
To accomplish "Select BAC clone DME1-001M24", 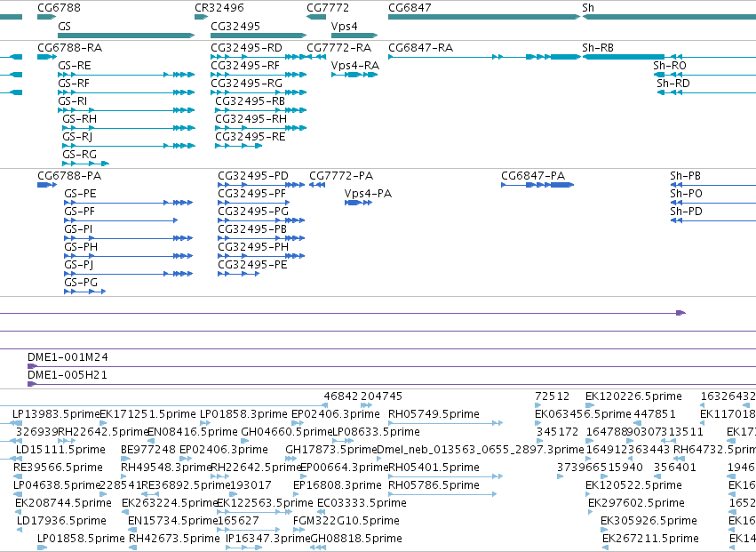I will click(68, 357).
